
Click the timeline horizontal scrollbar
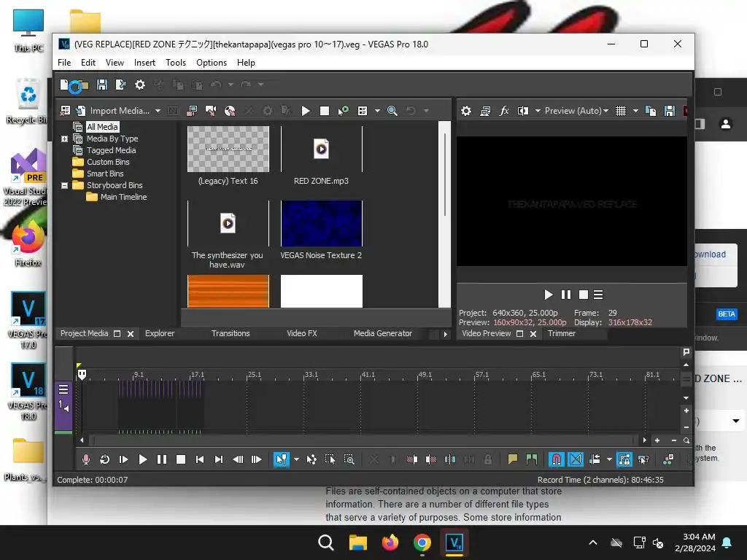363,440
